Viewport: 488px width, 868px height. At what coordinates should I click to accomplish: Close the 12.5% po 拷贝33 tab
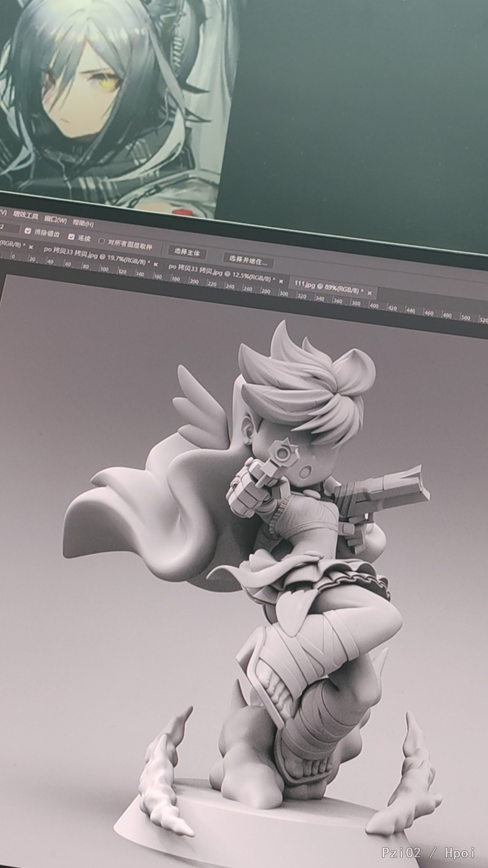point(281,281)
